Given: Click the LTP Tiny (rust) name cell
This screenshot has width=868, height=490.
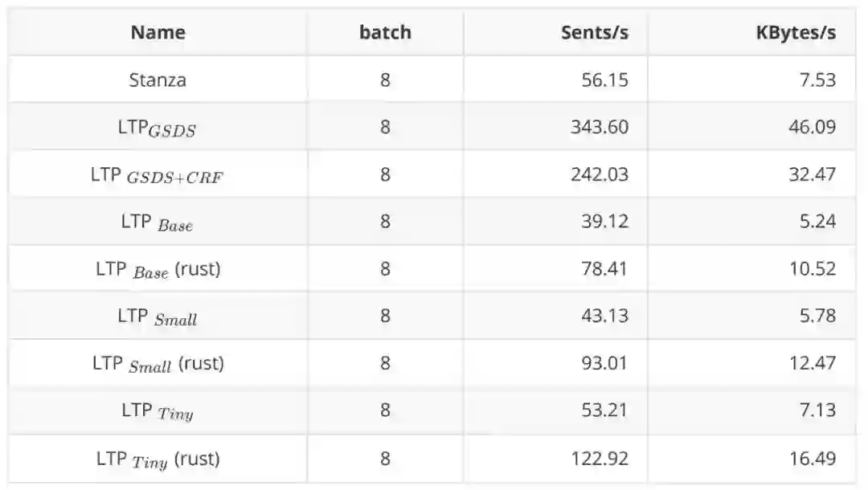Looking at the screenshot, I should point(158,459).
